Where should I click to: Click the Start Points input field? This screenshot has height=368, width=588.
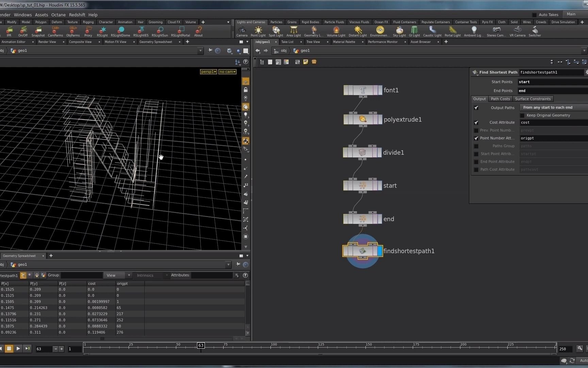(552, 82)
